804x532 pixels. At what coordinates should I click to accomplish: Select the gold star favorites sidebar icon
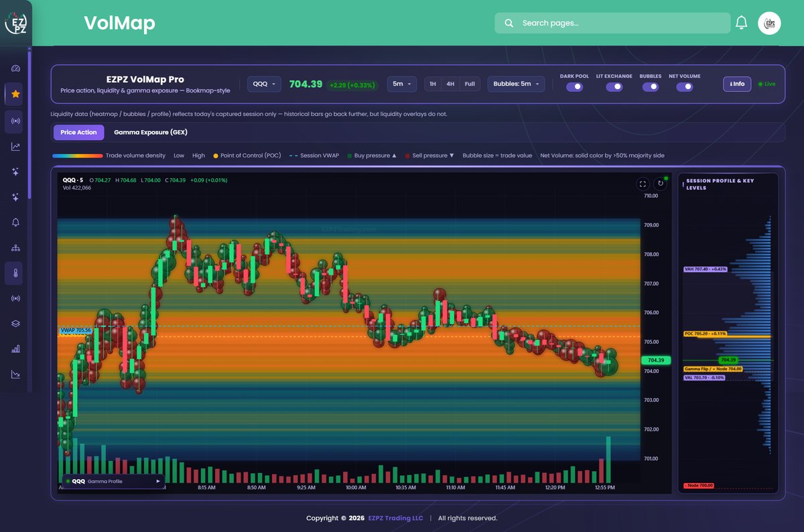15,94
